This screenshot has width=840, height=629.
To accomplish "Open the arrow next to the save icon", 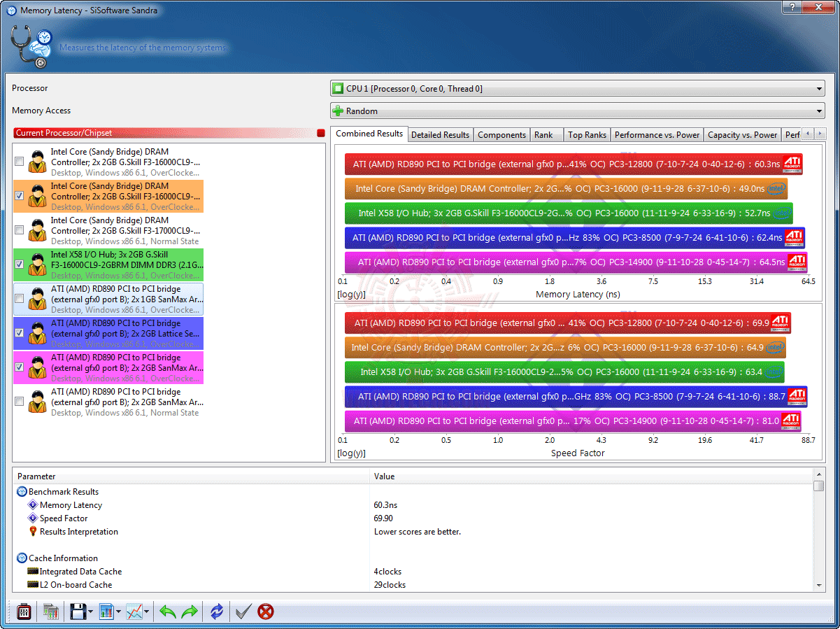I will tap(91, 612).
